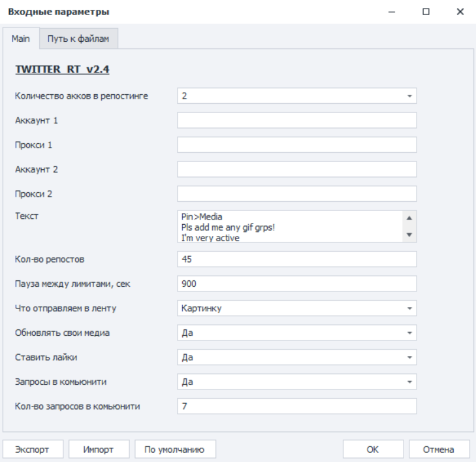This screenshot has height=462, width=476.
Task: Open the Ставить лайки dropdown
Action: point(296,357)
